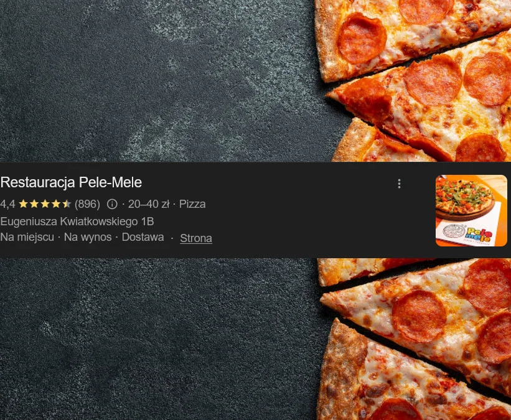The height and width of the screenshot is (420, 511).
Task: Click the Pele Mele logo on the thumbnail
Action: coord(479,233)
